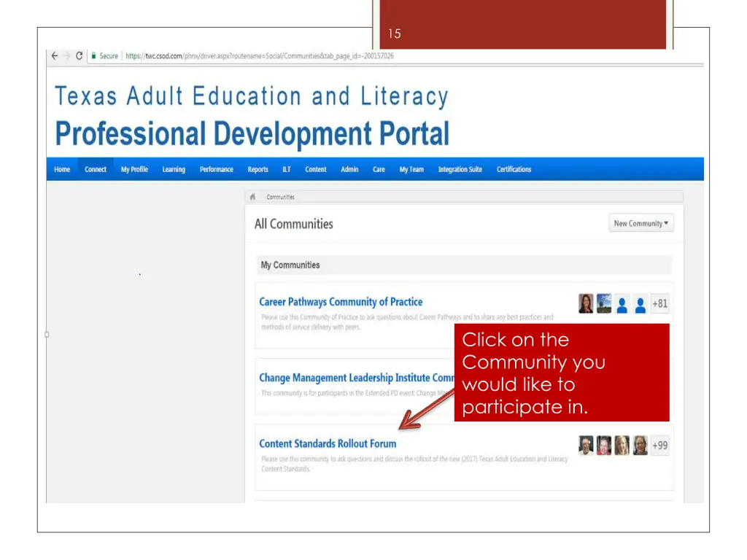The image size is (747, 560).
Task: Click fourth member avatar in Career Pathways
Action: (x=640, y=304)
